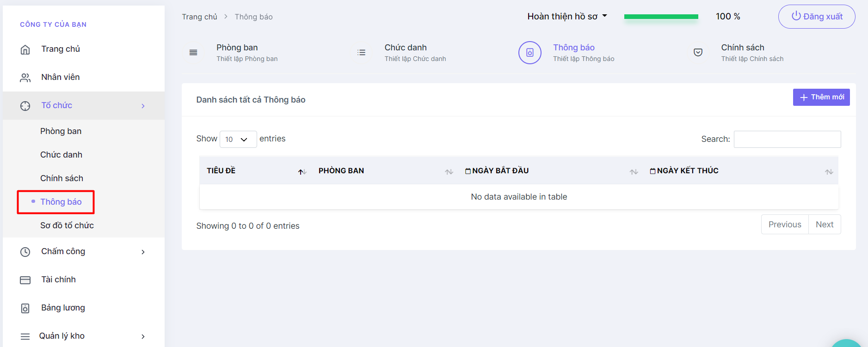Click the Chức danh list icon

(x=361, y=53)
